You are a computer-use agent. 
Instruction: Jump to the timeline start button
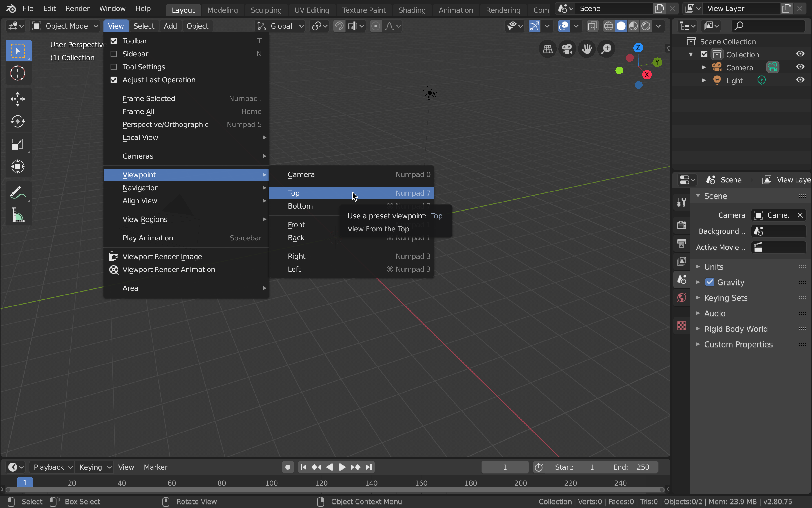[x=303, y=467]
